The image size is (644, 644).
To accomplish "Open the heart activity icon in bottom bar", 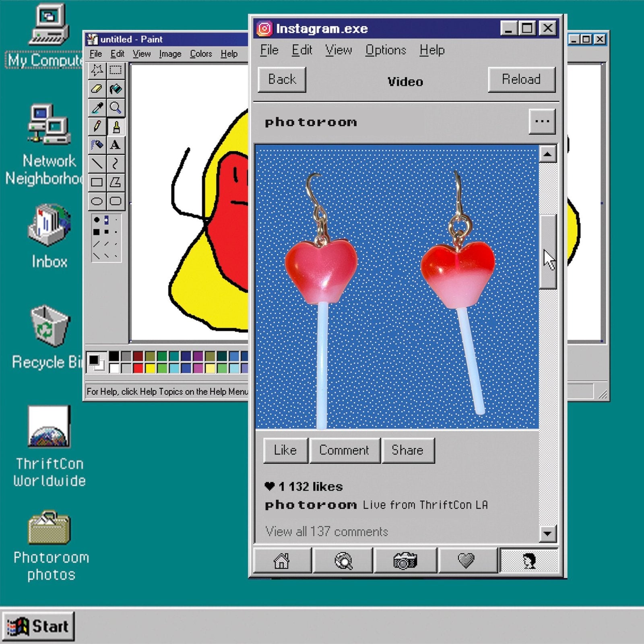I will tap(466, 560).
